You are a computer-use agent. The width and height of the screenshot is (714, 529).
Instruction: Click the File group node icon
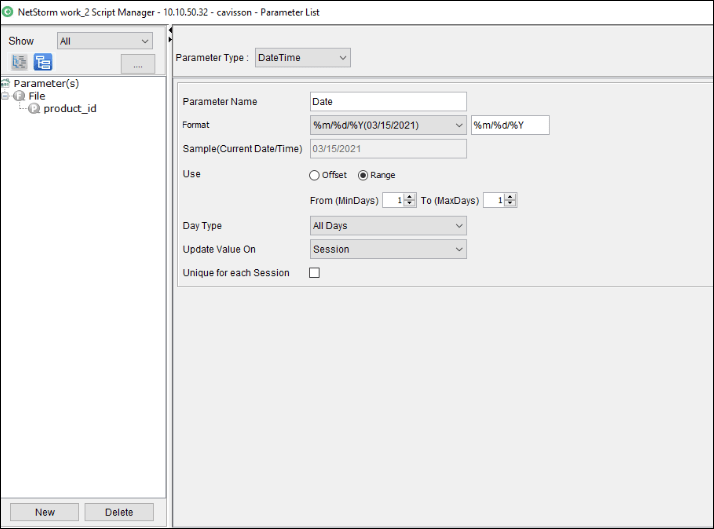pos(19,96)
